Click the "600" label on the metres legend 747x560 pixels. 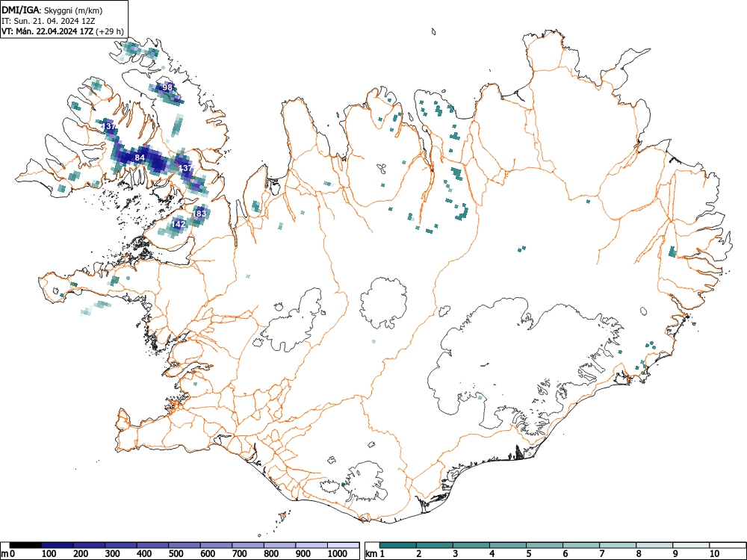(208, 553)
